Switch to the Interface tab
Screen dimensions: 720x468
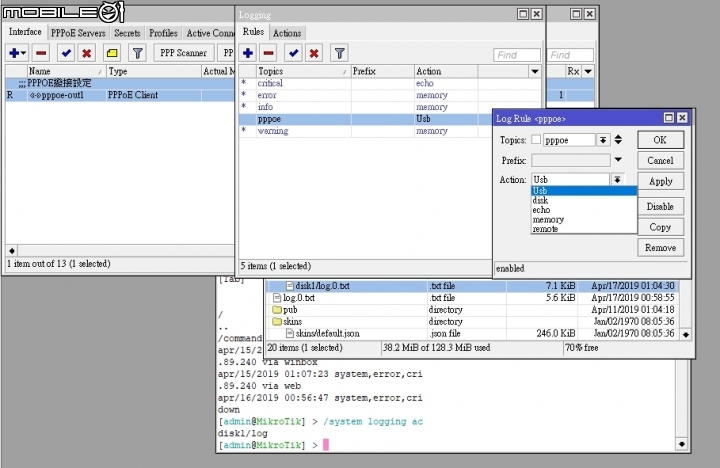[25, 32]
